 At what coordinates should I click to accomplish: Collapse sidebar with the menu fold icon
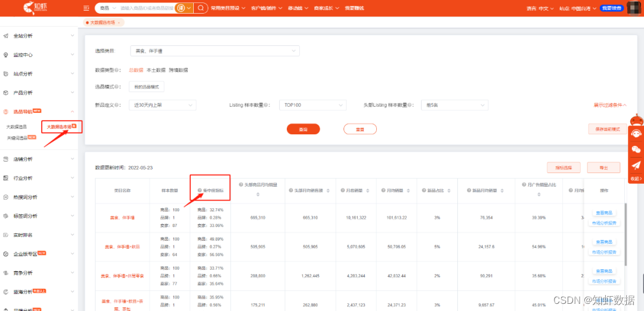(86, 8)
